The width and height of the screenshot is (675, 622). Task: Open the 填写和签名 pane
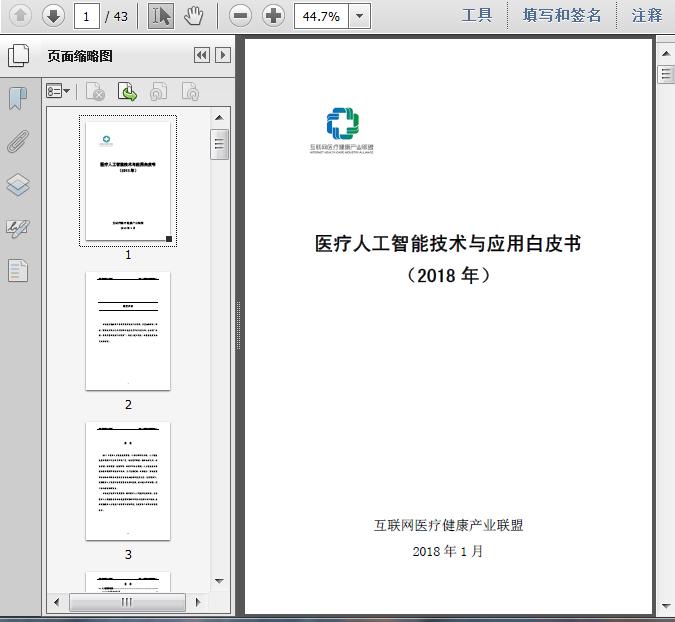(562, 15)
